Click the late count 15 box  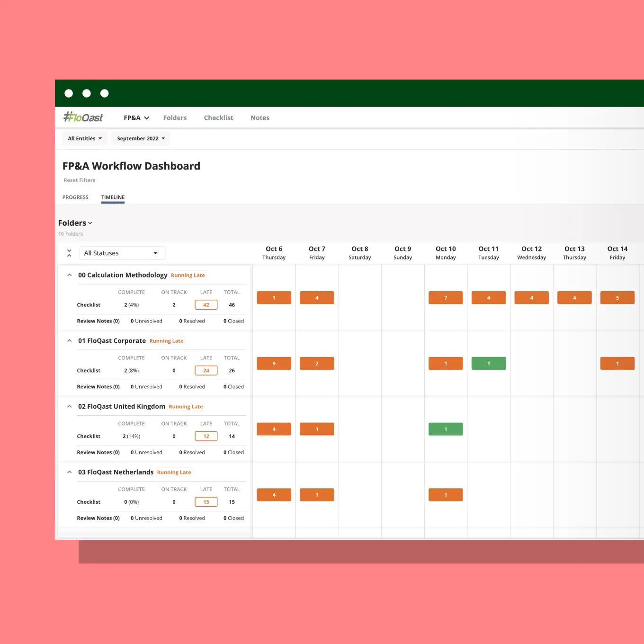pos(206,502)
